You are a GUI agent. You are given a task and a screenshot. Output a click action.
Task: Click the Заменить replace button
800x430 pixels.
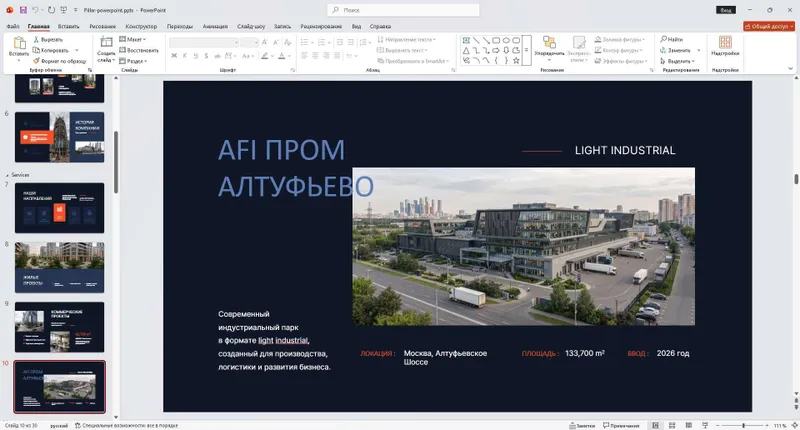coord(676,50)
